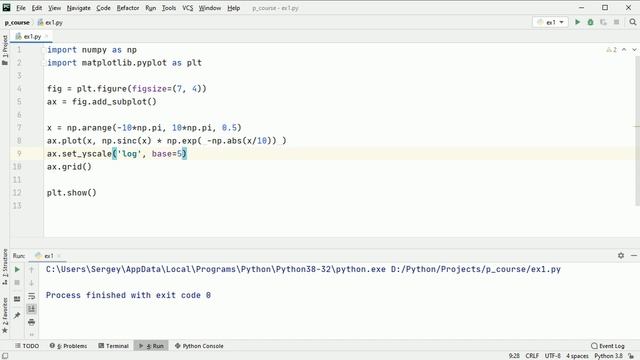Screen dimensions: 640x360
Task: Toggle the Run tool window button
Action: click(x=151, y=346)
